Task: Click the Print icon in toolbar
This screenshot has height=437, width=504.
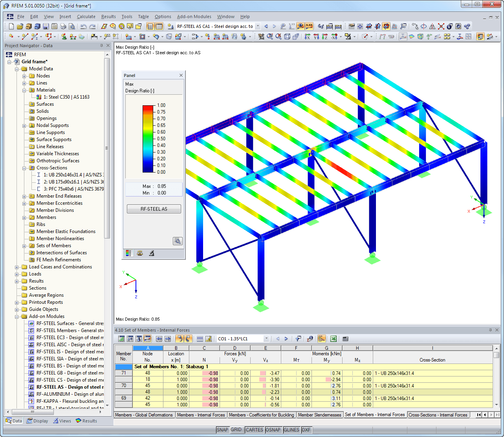Action: [x=63, y=26]
